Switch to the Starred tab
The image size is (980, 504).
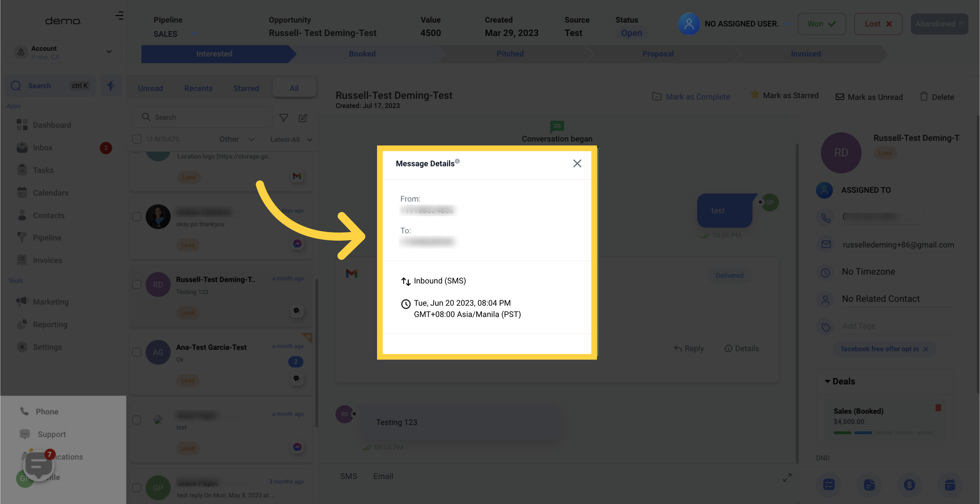246,88
